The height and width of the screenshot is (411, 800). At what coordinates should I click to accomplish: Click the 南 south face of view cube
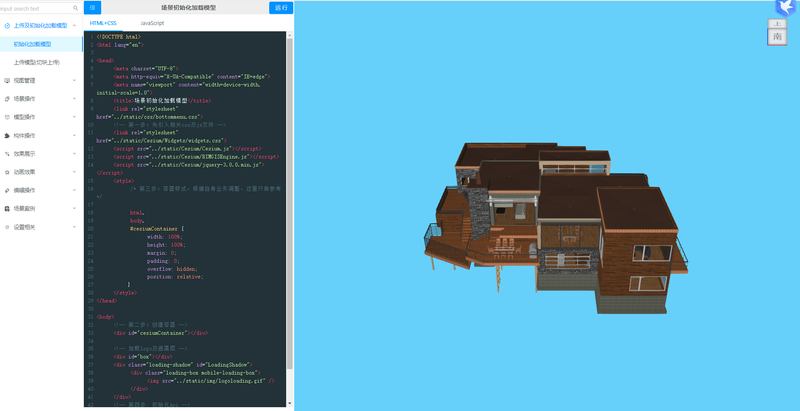(x=777, y=37)
